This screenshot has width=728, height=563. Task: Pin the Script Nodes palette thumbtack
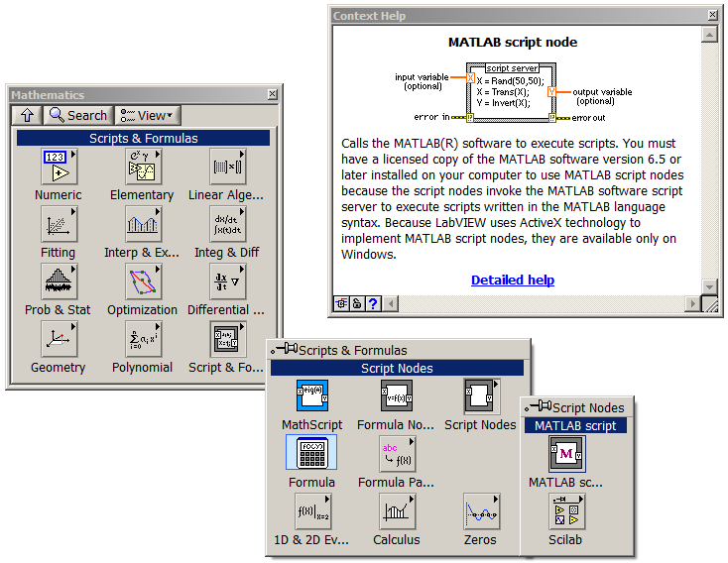(539, 406)
